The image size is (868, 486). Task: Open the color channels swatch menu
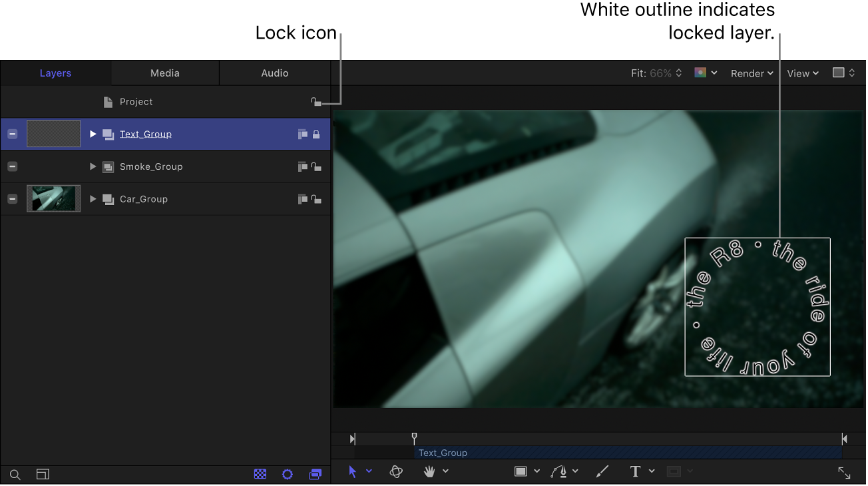click(x=705, y=73)
